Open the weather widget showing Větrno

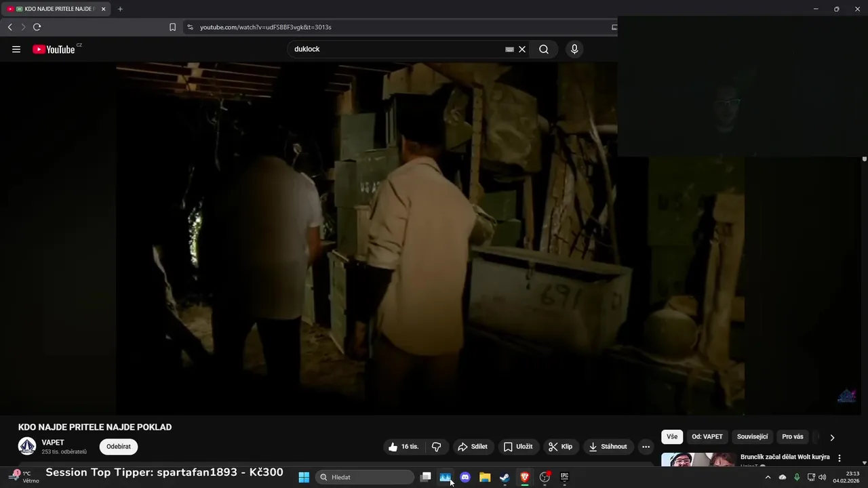pyautogui.click(x=24, y=477)
